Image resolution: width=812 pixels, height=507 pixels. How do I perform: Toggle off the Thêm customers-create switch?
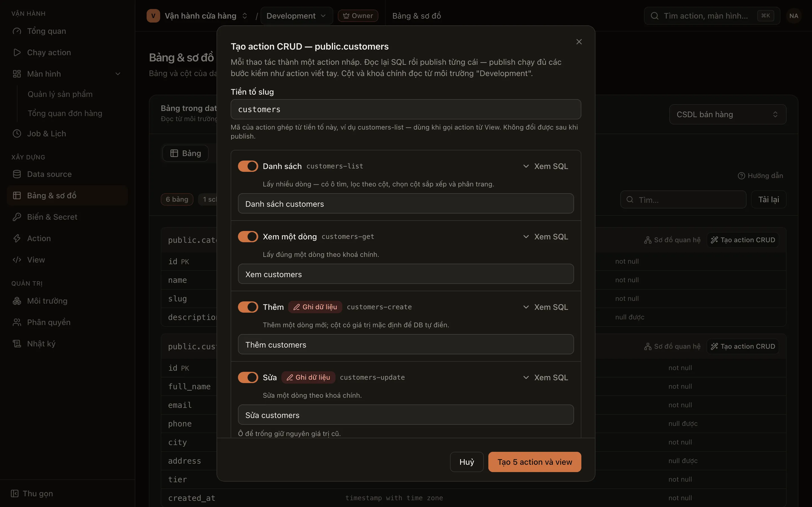click(248, 307)
